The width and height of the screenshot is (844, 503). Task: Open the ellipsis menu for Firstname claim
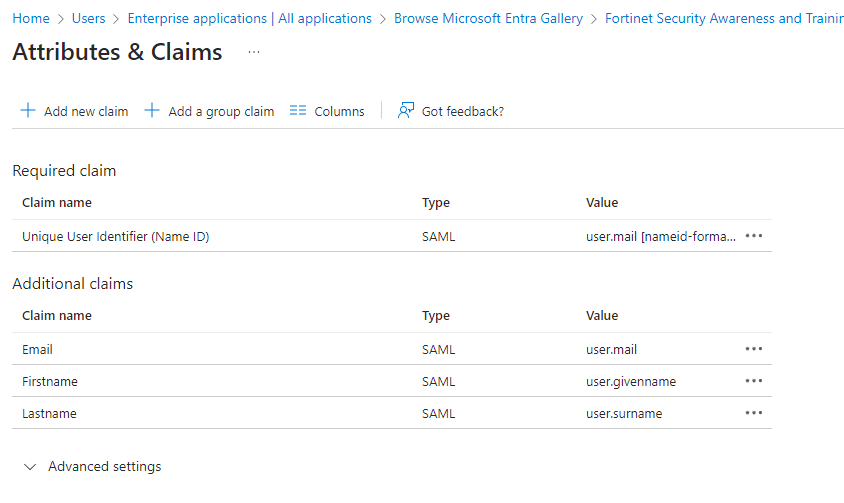pyautogui.click(x=754, y=381)
